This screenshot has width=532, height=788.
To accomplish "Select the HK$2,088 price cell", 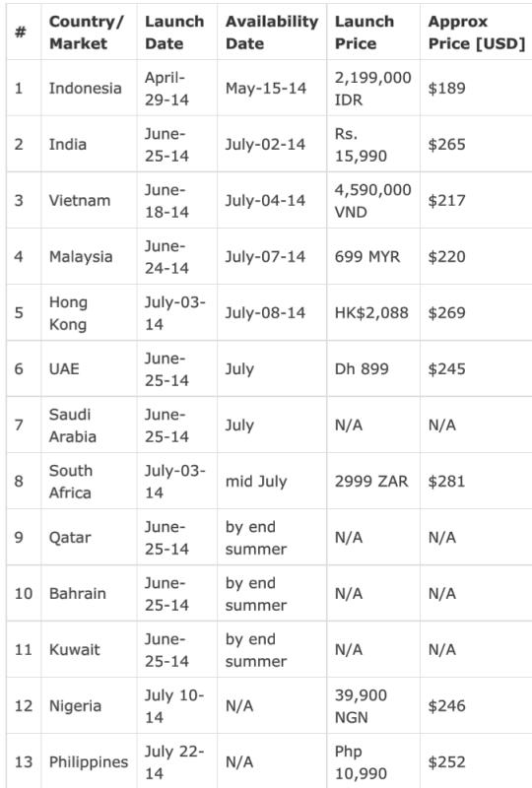I will click(x=371, y=313).
